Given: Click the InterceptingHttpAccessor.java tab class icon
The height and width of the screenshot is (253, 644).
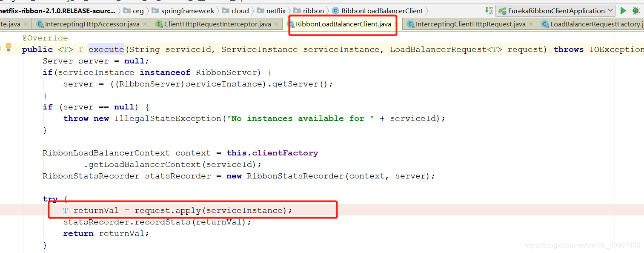Looking at the screenshot, I should [x=40, y=24].
